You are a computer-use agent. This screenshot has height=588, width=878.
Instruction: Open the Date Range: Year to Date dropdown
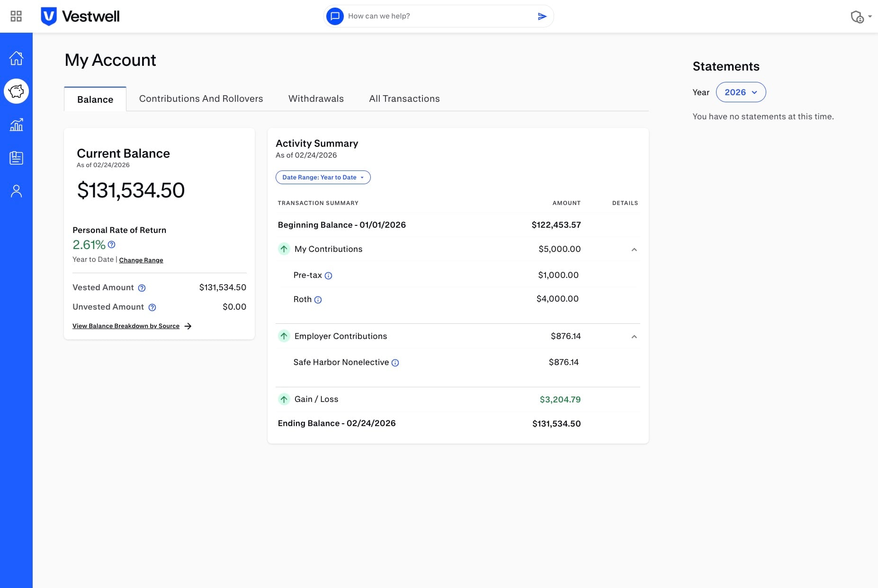click(x=323, y=178)
